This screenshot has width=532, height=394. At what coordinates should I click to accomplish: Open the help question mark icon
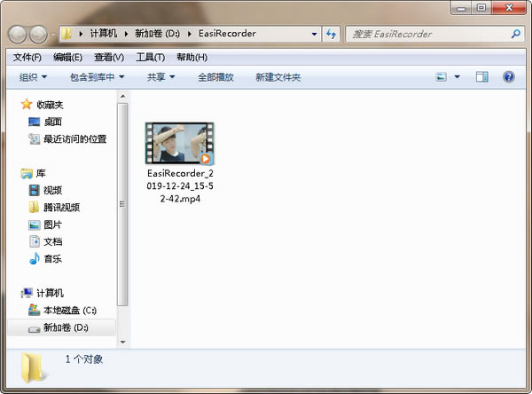click(508, 77)
